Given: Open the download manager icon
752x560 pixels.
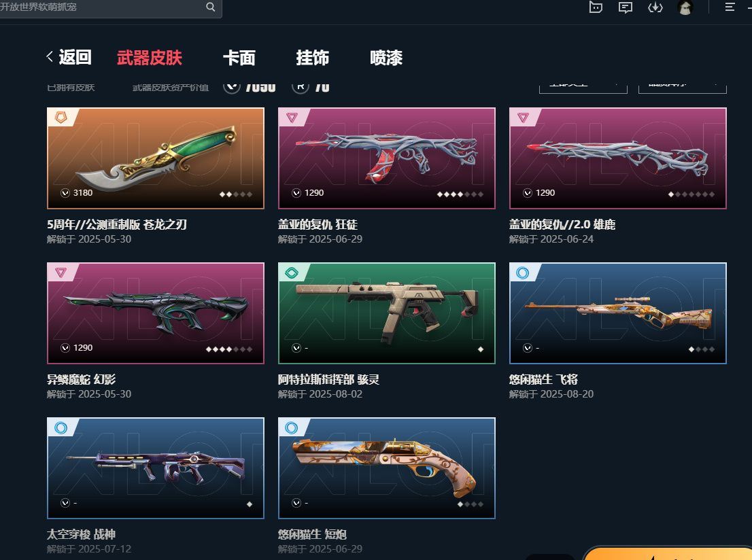Looking at the screenshot, I should pos(655,7).
